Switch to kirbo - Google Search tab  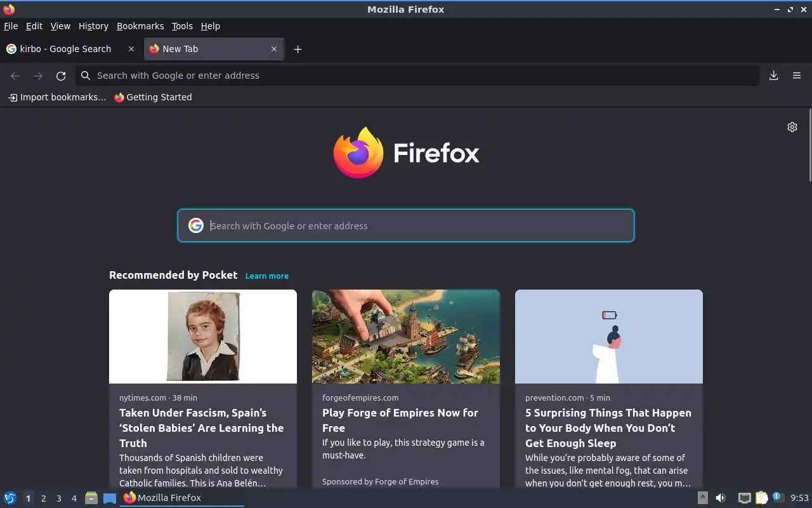click(x=71, y=49)
